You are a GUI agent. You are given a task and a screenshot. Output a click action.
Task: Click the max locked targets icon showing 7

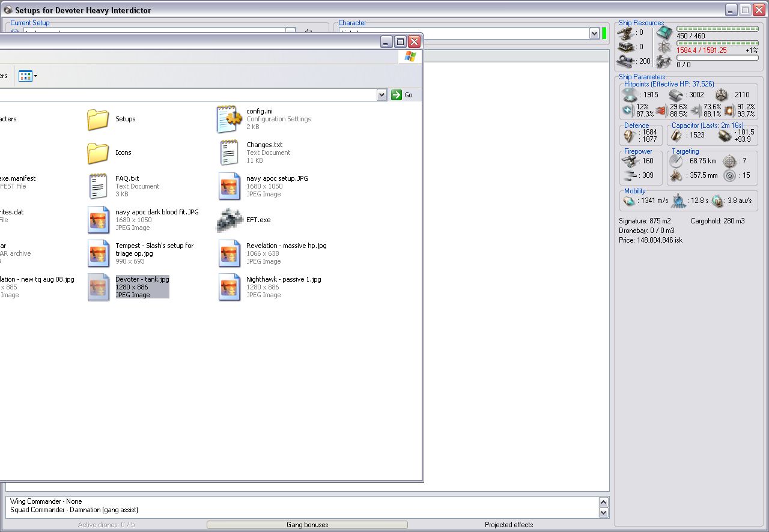[x=729, y=161]
